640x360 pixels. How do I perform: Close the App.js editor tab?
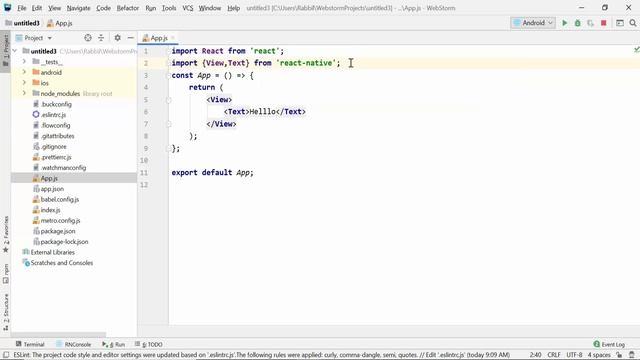173,38
